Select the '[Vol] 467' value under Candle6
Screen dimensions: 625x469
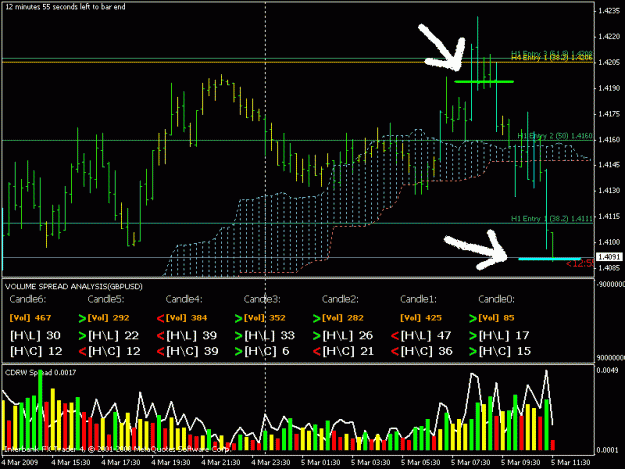click(x=30, y=318)
